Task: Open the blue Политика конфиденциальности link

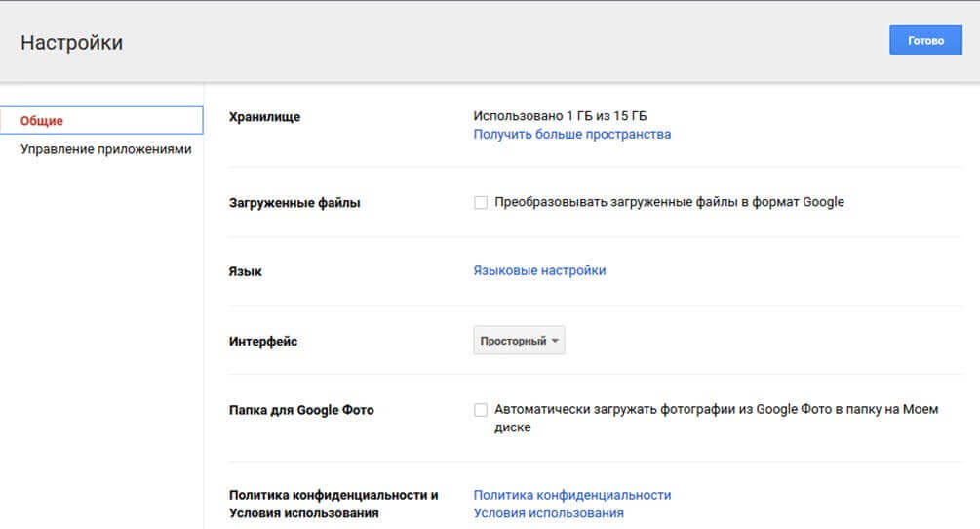Action: pos(571,496)
